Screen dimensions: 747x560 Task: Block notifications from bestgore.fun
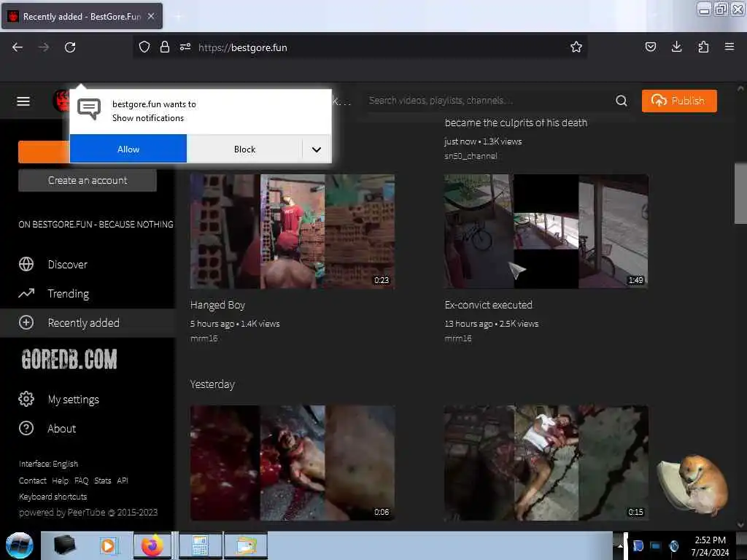(245, 149)
